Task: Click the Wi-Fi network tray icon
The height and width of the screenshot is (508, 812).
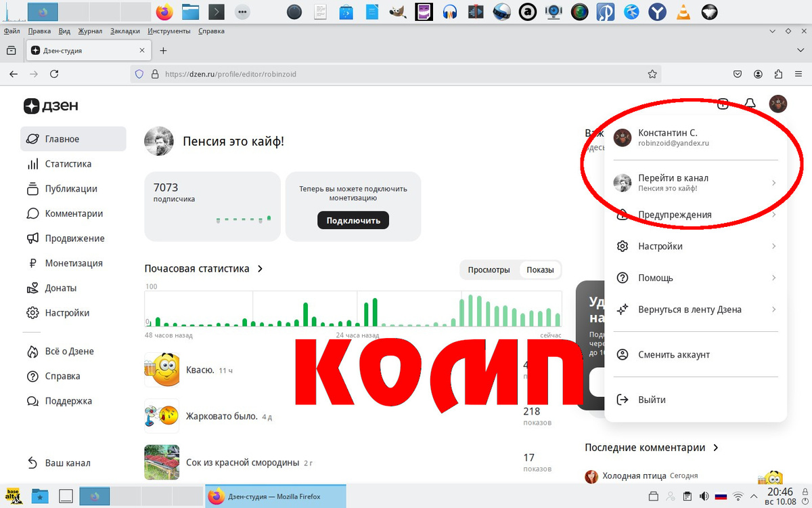Action: tap(739, 496)
